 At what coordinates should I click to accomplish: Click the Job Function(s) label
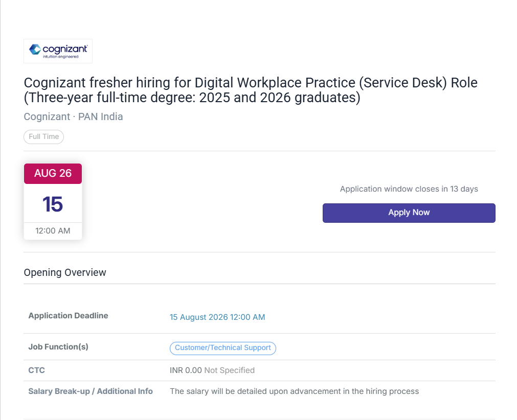pyautogui.click(x=58, y=347)
